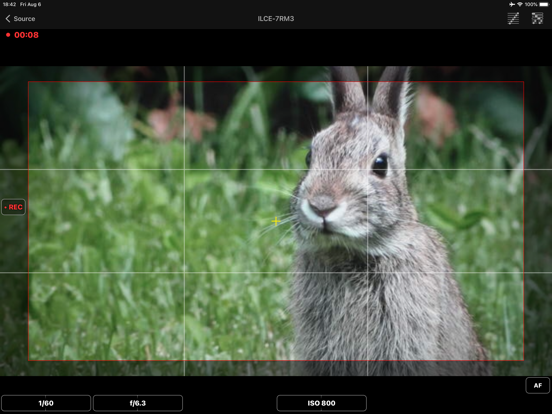
Task: Tap the rabbit's eye to focus
Action: 380,165
